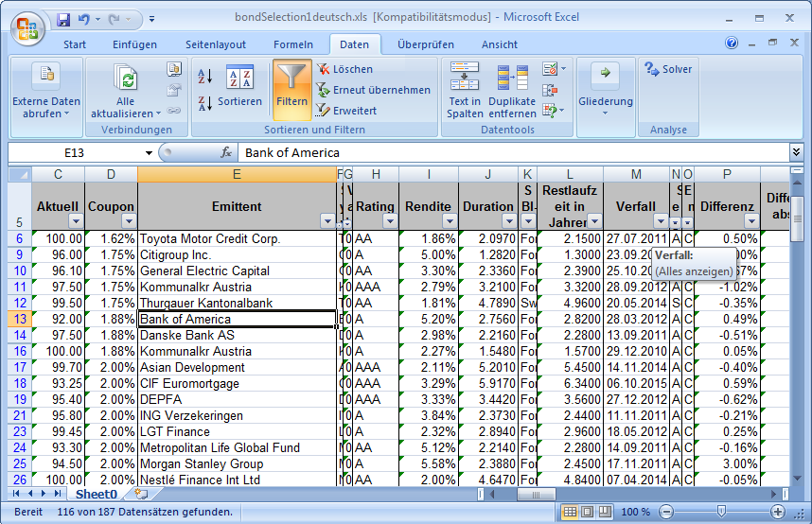The image size is (812, 524).
Task: Open Excel help question mark icon
Action: point(732,43)
